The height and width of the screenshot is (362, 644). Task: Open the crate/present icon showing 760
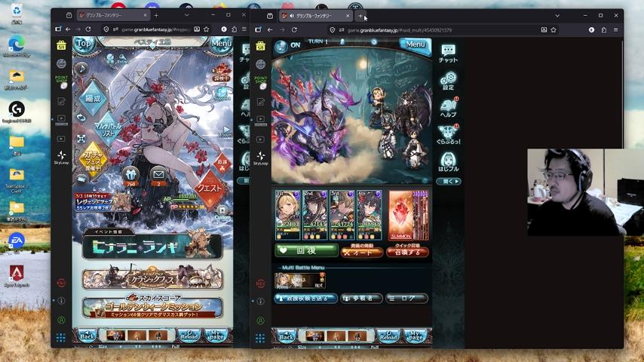pos(130,176)
